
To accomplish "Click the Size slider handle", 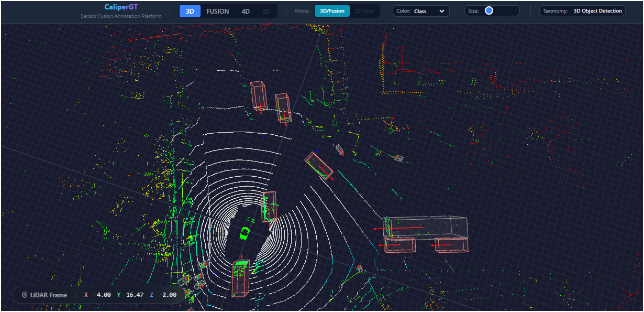I will click(488, 10).
